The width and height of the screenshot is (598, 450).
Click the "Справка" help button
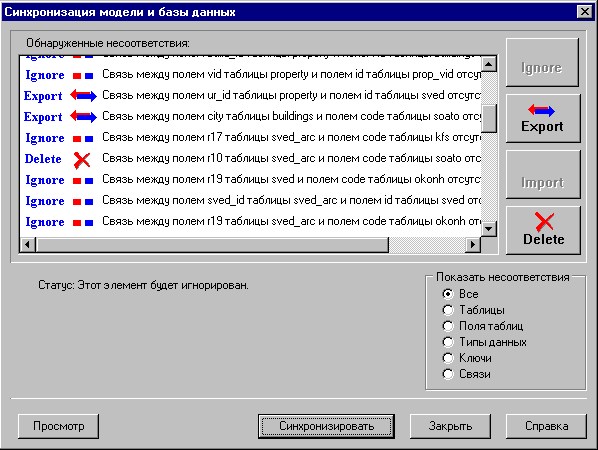pos(546,426)
